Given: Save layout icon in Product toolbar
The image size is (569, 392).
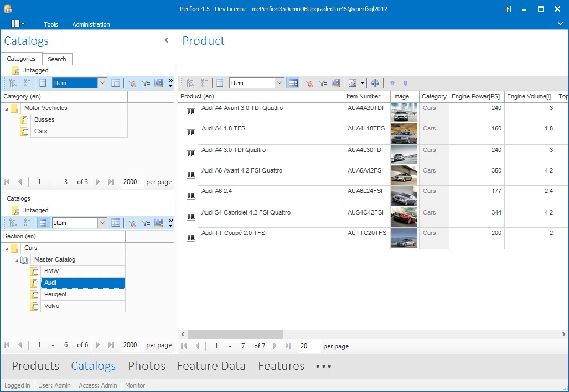Looking at the screenshot, I should (335, 83).
